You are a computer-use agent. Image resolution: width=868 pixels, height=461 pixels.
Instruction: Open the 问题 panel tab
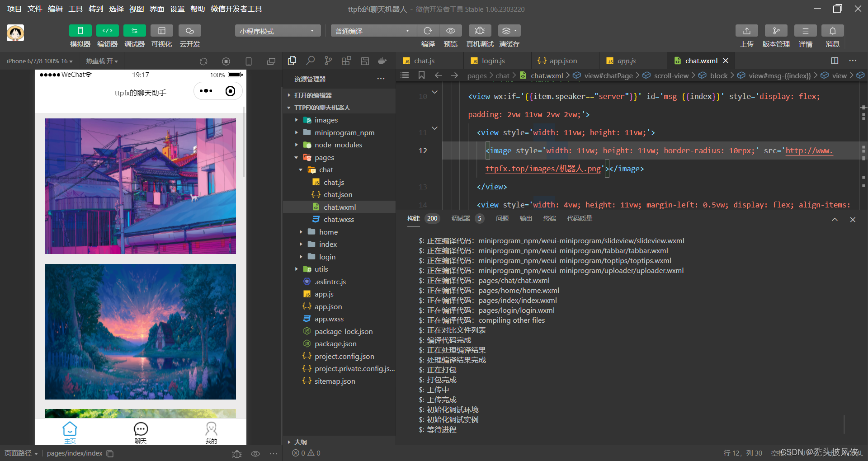coord(502,219)
